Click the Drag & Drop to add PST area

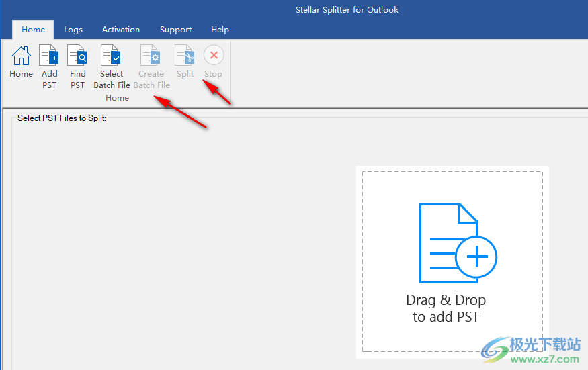[452, 262]
